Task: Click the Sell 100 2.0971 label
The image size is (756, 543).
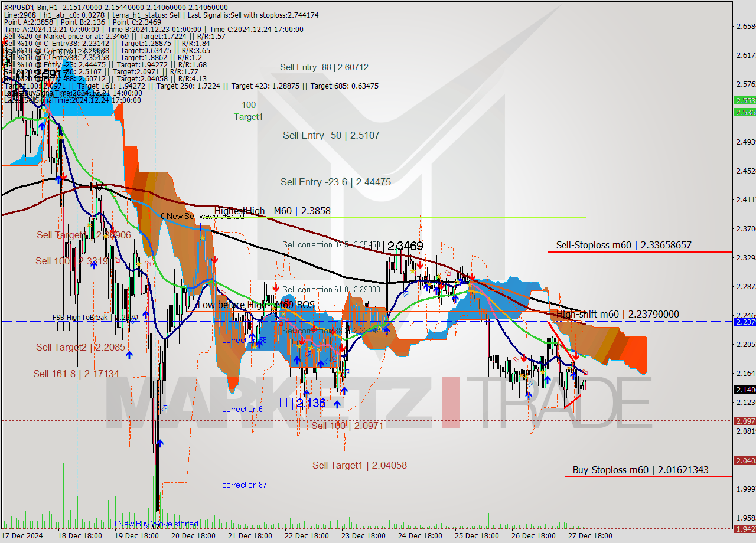Action: pyautogui.click(x=347, y=426)
